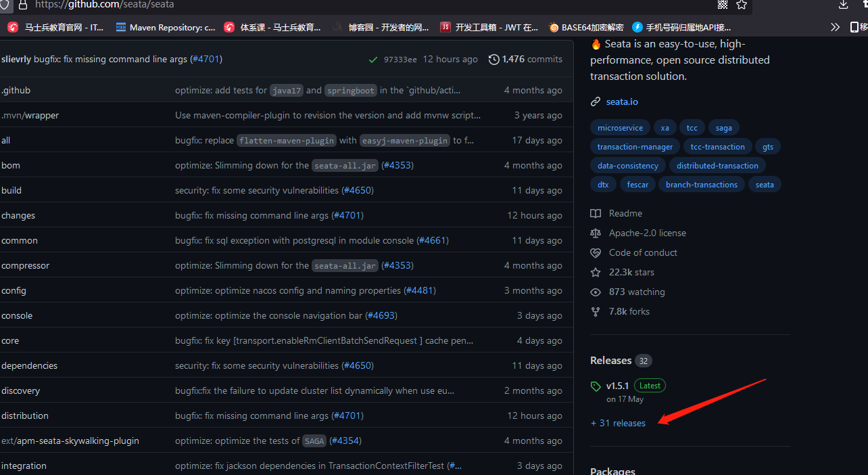Select the tcc topic tag
This screenshot has height=475, width=868.
[692, 128]
